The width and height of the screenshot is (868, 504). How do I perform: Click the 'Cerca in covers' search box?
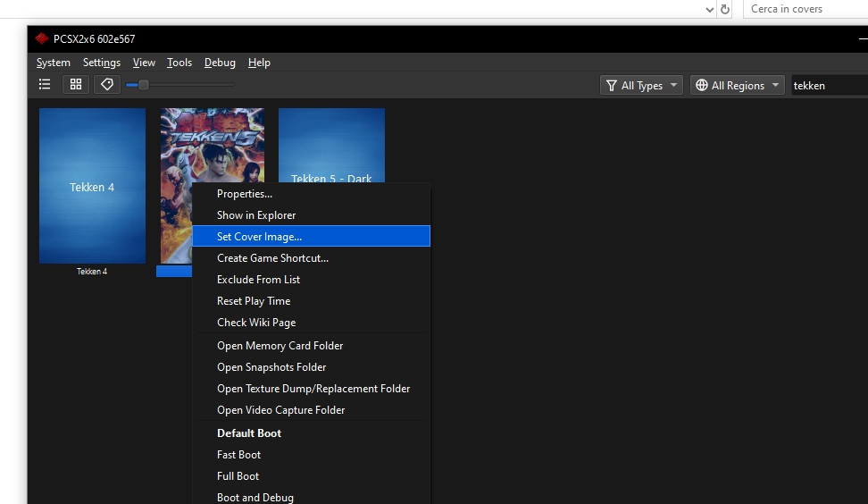pos(805,9)
